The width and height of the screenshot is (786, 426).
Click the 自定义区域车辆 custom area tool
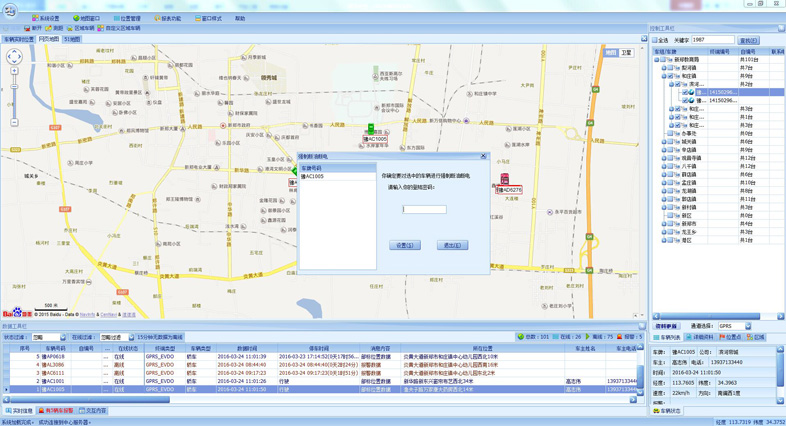coord(122,29)
